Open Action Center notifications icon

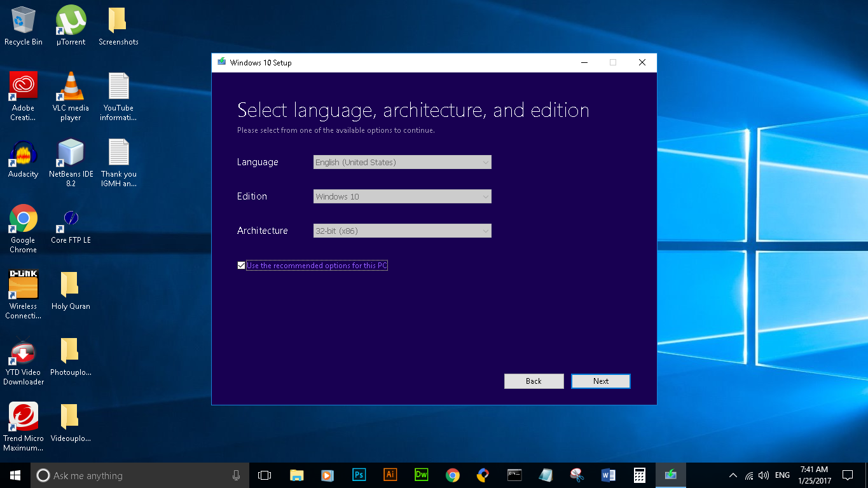[848, 475]
